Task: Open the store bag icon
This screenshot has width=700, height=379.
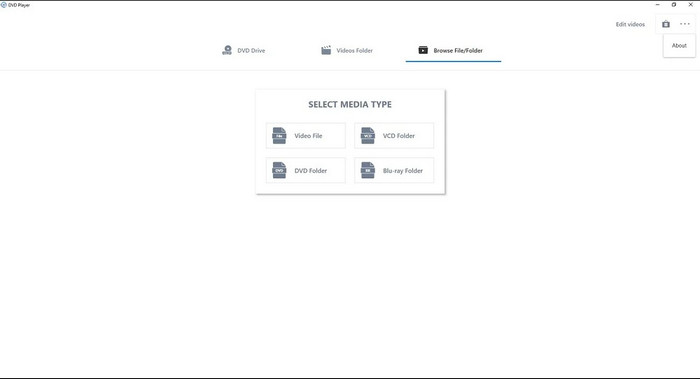Action: point(666,24)
